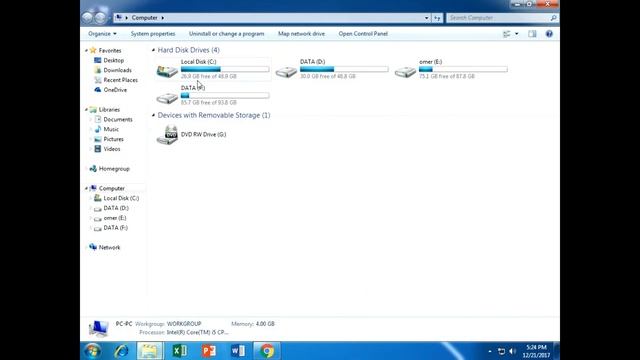Click DATA (D:) usage bar
This screenshot has width=640, height=360.
344,69
